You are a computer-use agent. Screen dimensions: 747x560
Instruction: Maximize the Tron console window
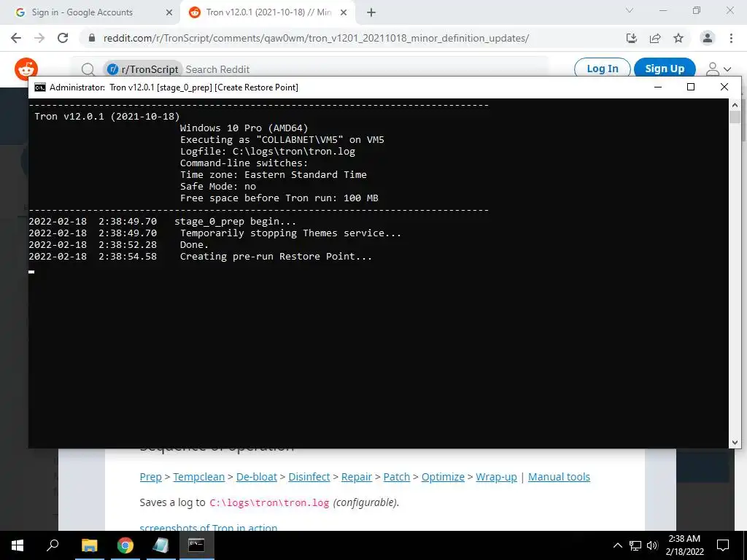pyautogui.click(x=691, y=87)
